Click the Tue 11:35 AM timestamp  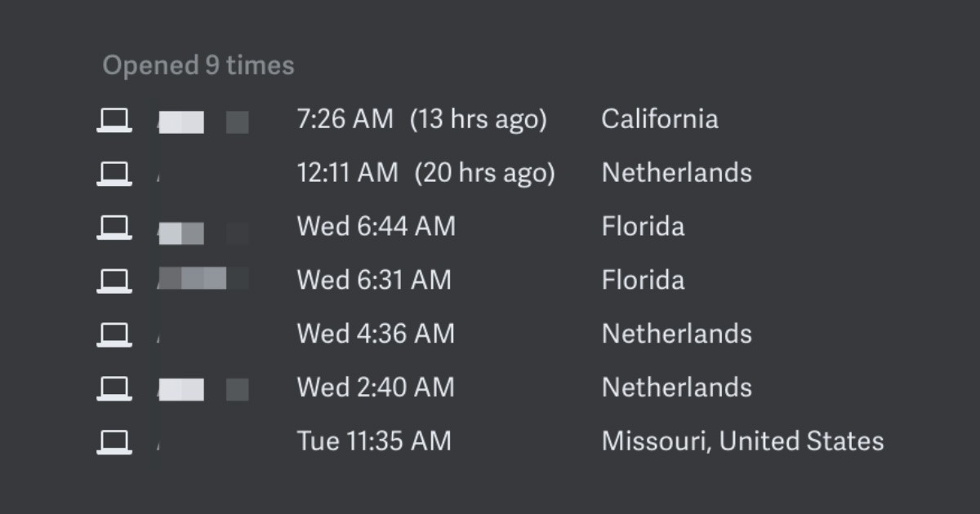pos(374,441)
